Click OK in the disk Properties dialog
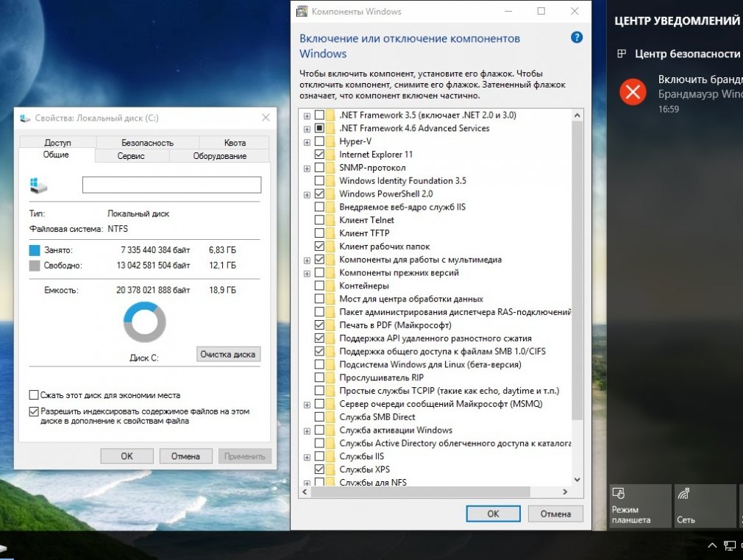Viewport: 743px width, 560px height. tap(127, 456)
